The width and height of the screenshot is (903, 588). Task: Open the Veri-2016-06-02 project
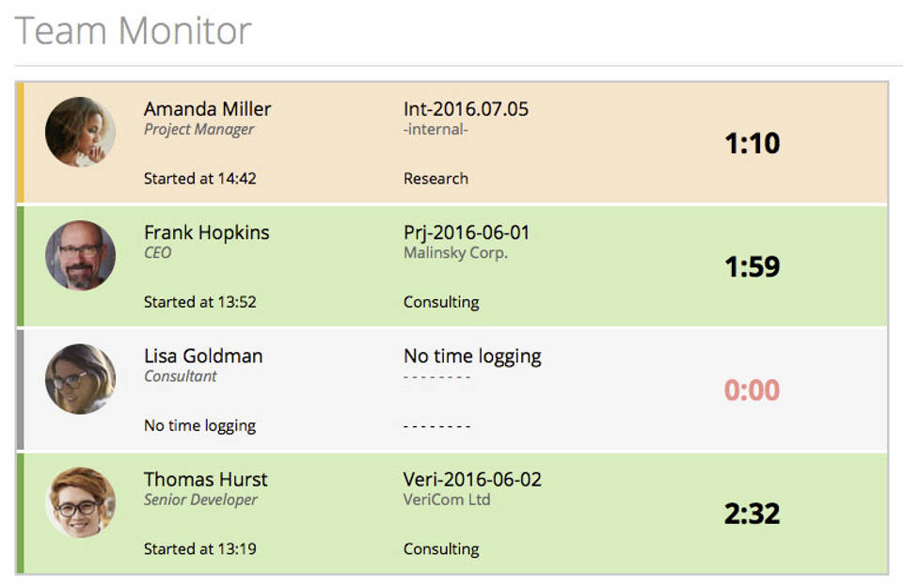[x=472, y=480]
